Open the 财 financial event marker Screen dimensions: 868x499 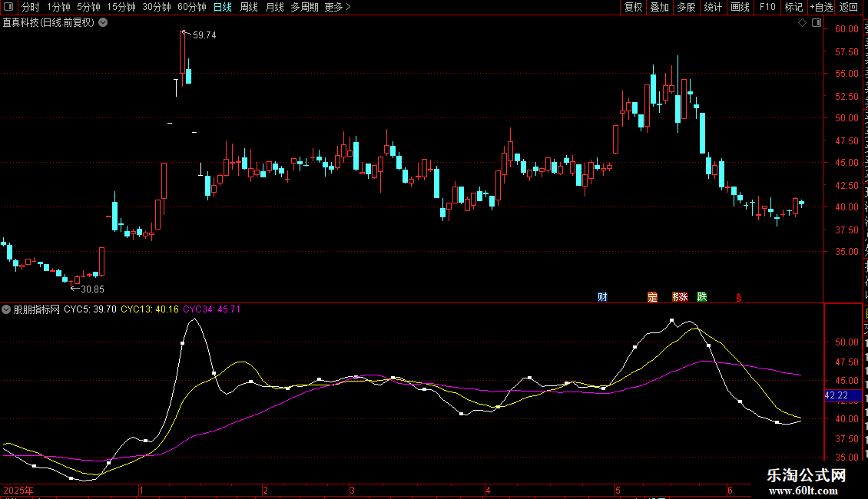pos(602,297)
